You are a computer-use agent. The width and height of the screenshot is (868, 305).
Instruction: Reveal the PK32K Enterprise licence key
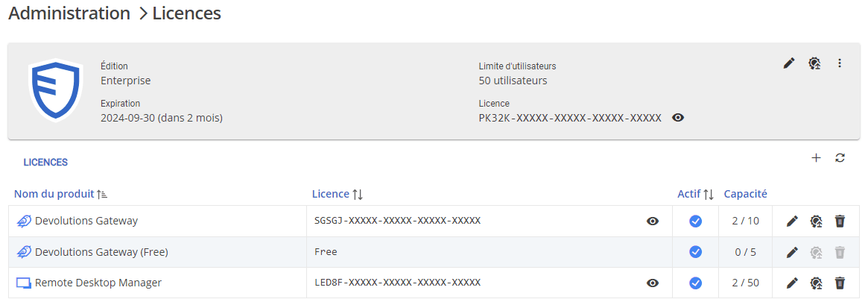click(x=678, y=118)
